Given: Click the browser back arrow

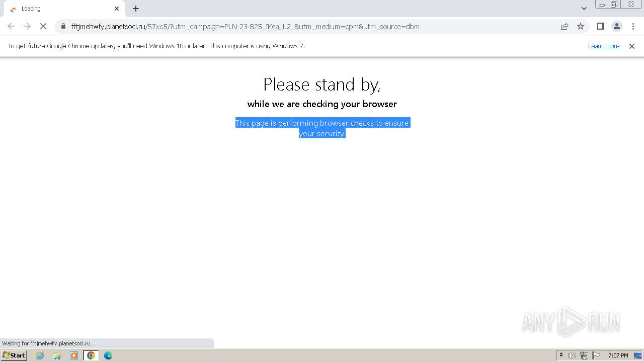Looking at the screenshot, I should point(11,26).
